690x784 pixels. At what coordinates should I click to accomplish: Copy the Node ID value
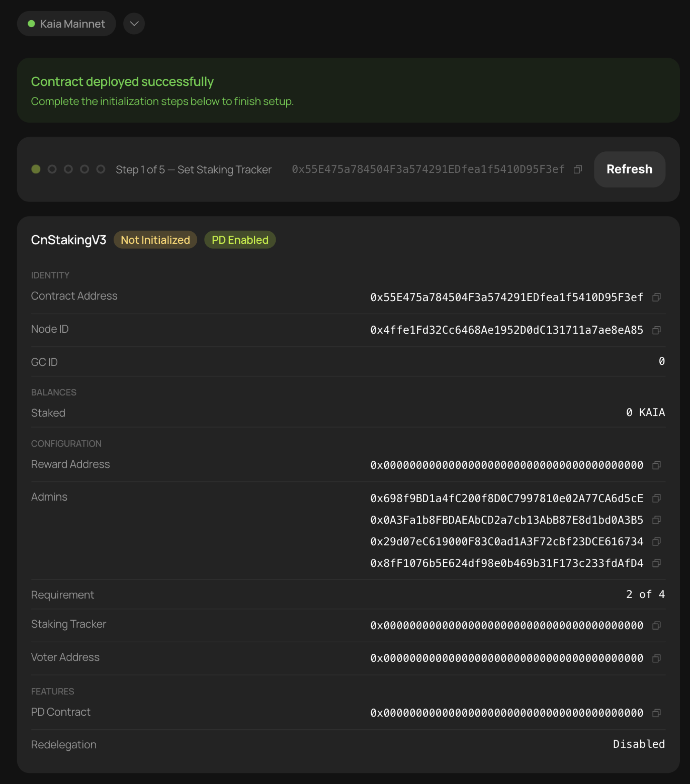tap(657, 330)
